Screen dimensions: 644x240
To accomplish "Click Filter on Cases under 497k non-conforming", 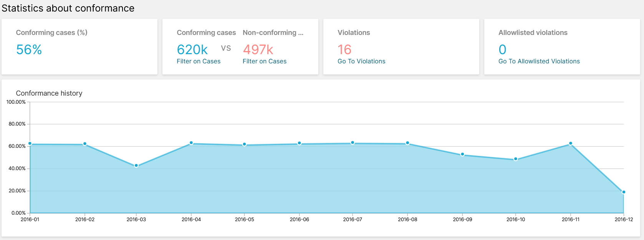I will point(264,61).
